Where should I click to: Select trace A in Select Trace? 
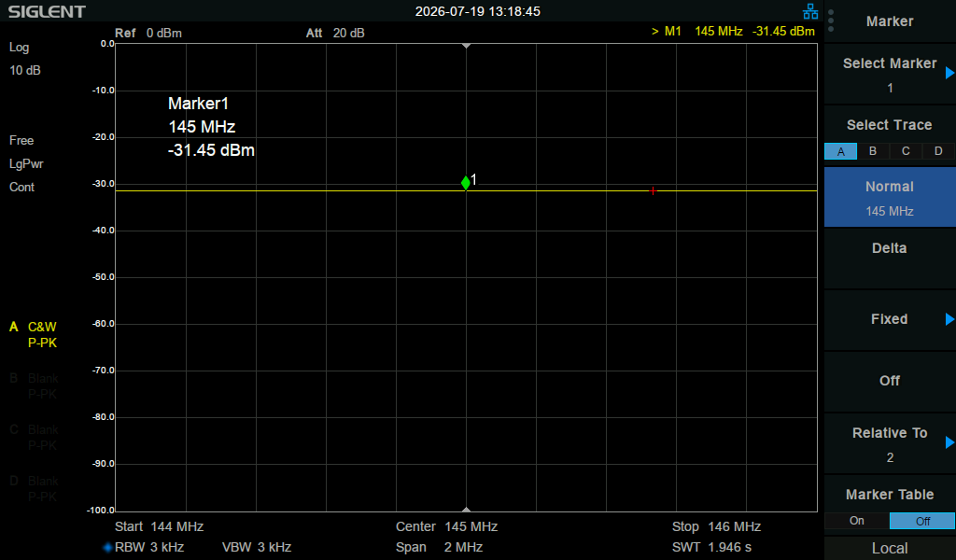841,151
